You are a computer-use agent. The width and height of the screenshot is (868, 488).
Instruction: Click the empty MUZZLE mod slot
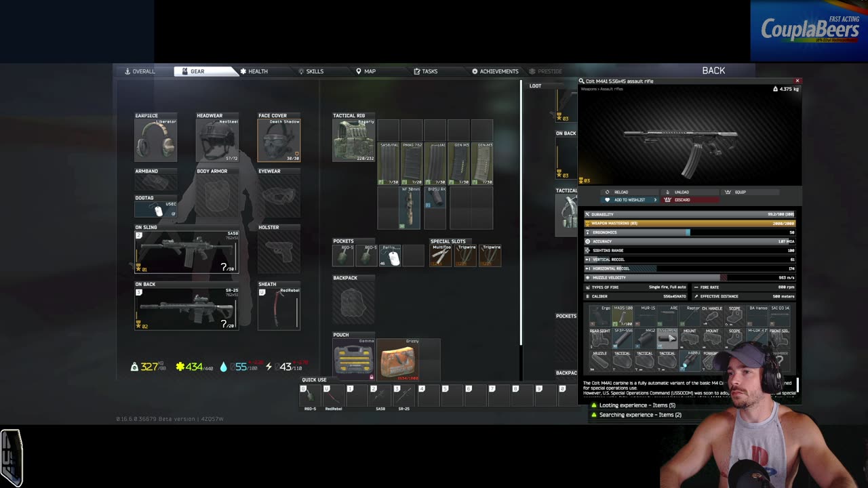point(599,361)
